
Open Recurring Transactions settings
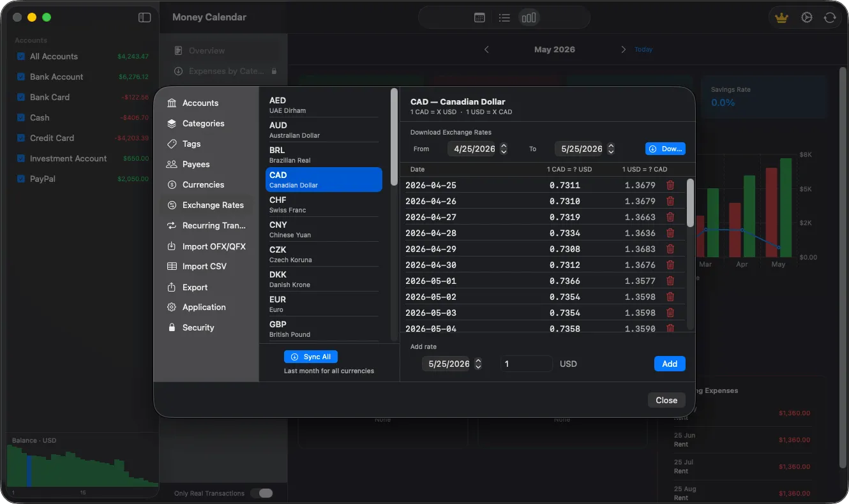coord(206,225)
